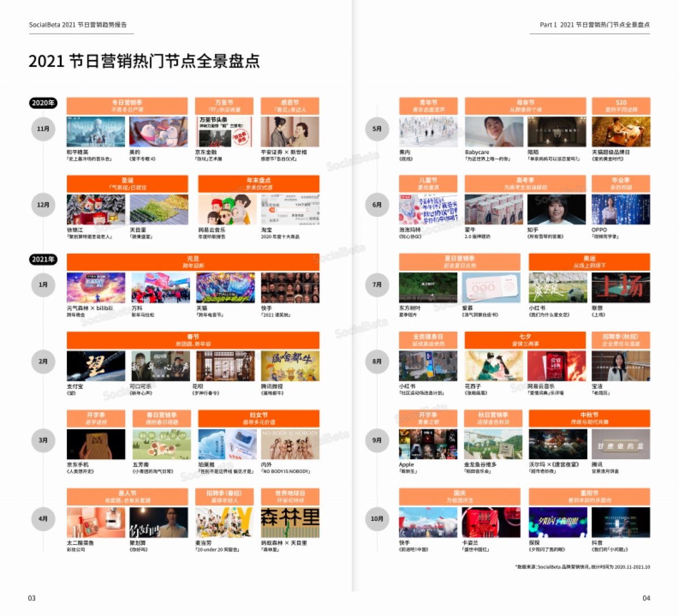Click the 中秋节 header banner

[589, 418]
